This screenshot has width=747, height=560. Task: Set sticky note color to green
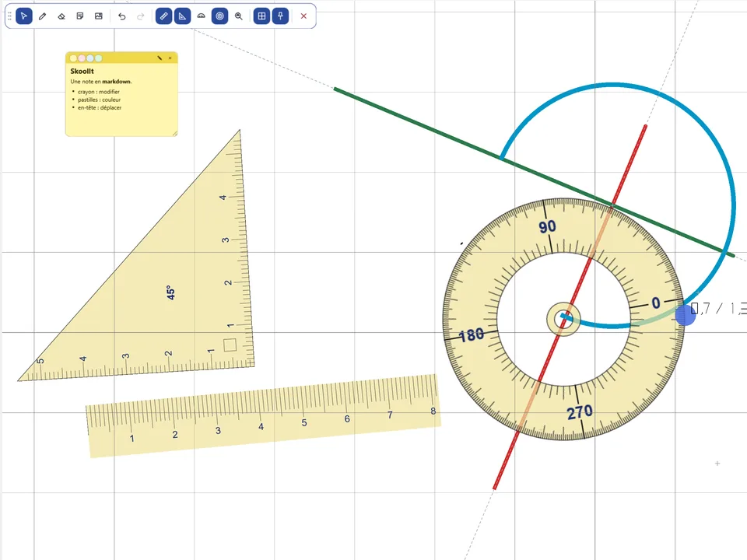(99, 58)
